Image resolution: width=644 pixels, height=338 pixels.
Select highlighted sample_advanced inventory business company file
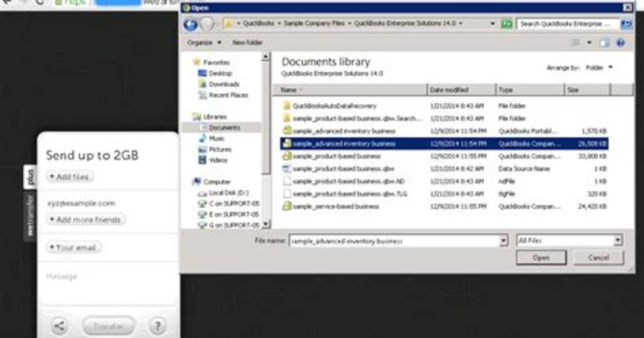click(444, 144)
